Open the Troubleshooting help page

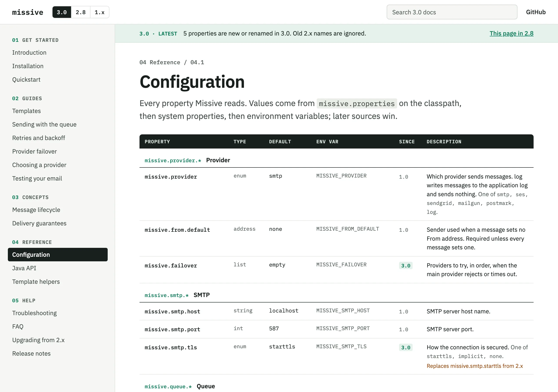tap(34, 313)
